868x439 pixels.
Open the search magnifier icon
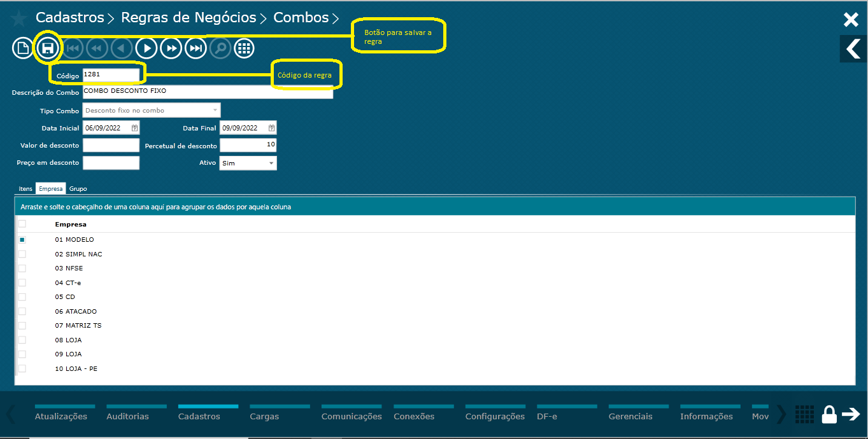[220, 48]
